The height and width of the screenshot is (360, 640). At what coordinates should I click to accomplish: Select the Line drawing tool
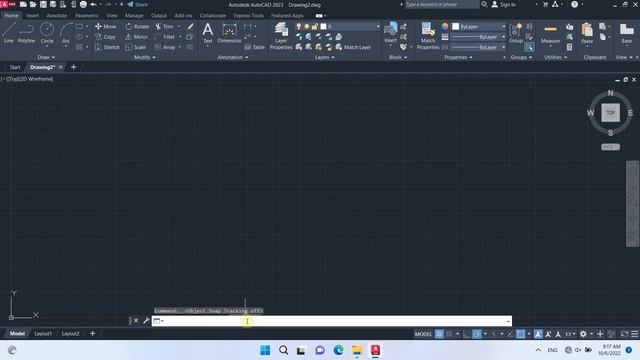(9, 33)
